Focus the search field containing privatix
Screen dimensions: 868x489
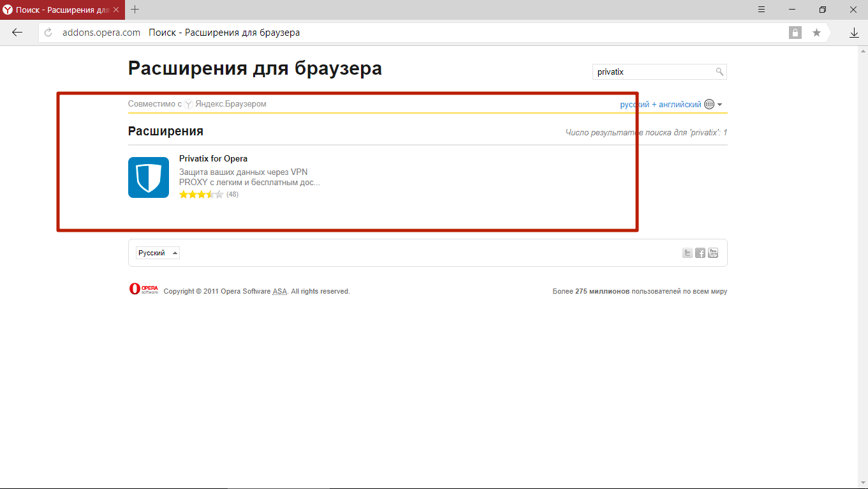(x=659, y=72)
